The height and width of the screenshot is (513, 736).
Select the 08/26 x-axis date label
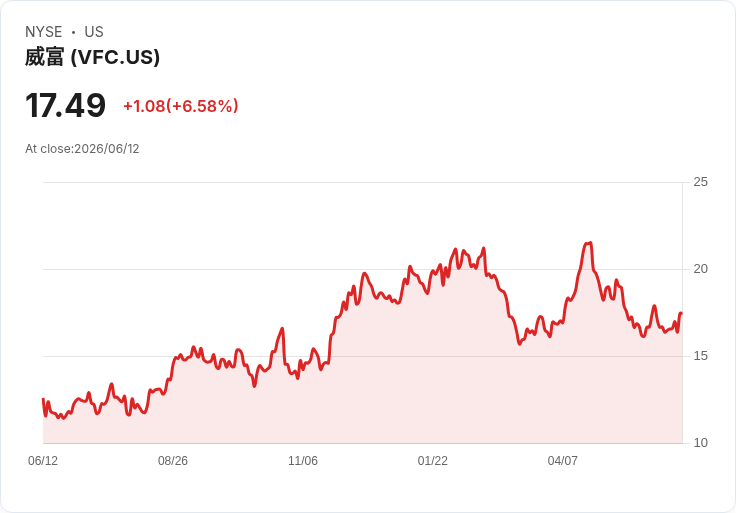click(173, 461)
